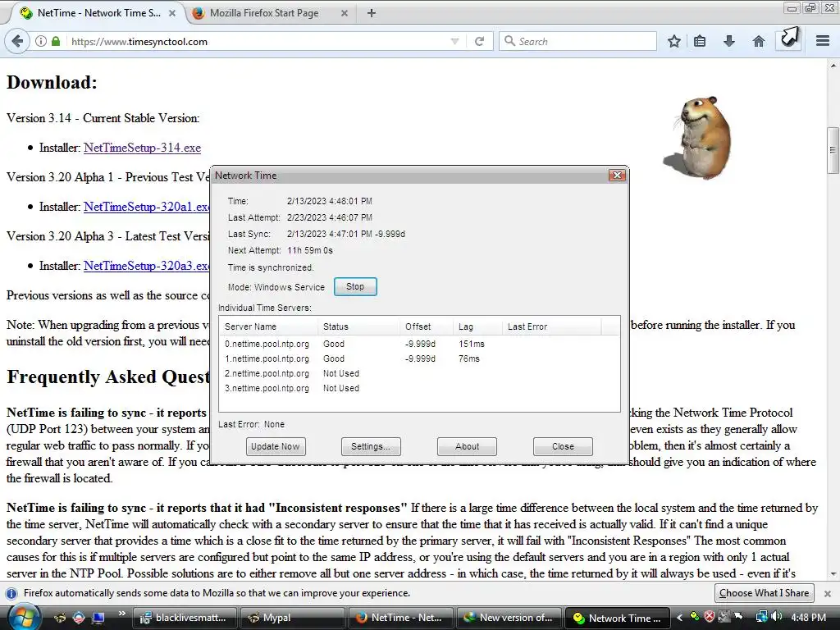Open Settings... in Network Time dialog

coord(371,446)
